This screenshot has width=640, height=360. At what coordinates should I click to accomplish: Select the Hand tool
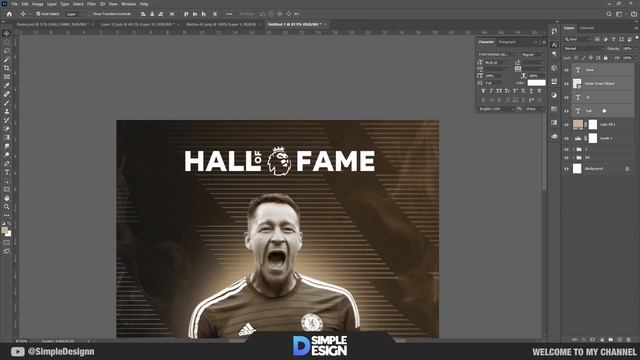point(7,198)
